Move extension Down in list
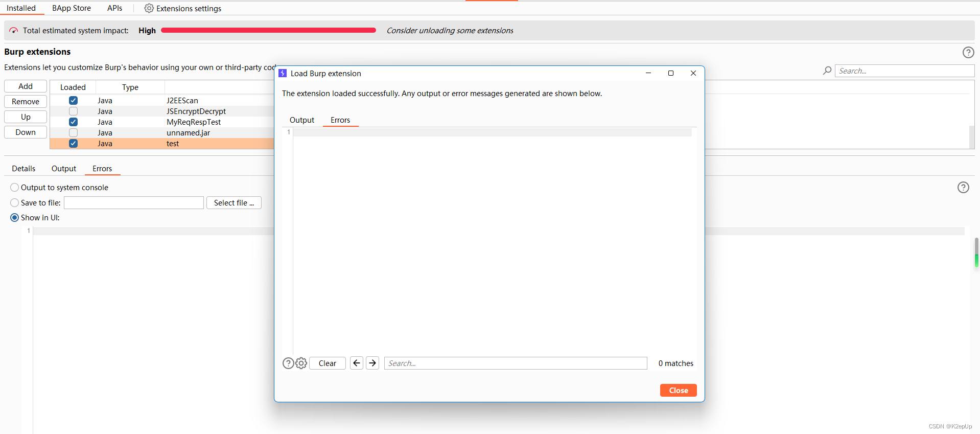 pos(26,132)
